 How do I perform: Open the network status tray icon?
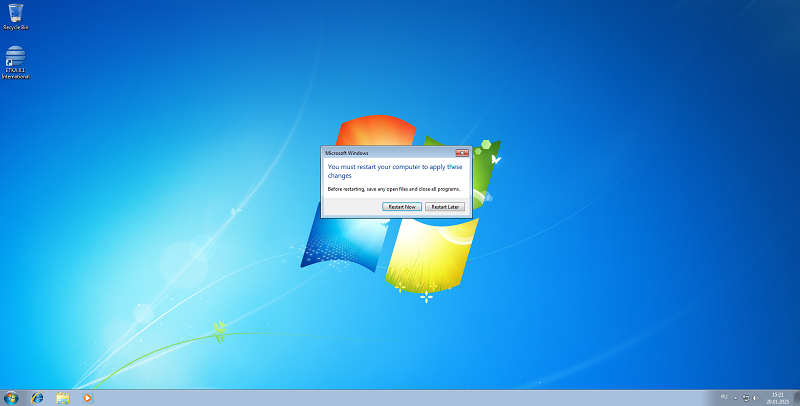(746, 398)
